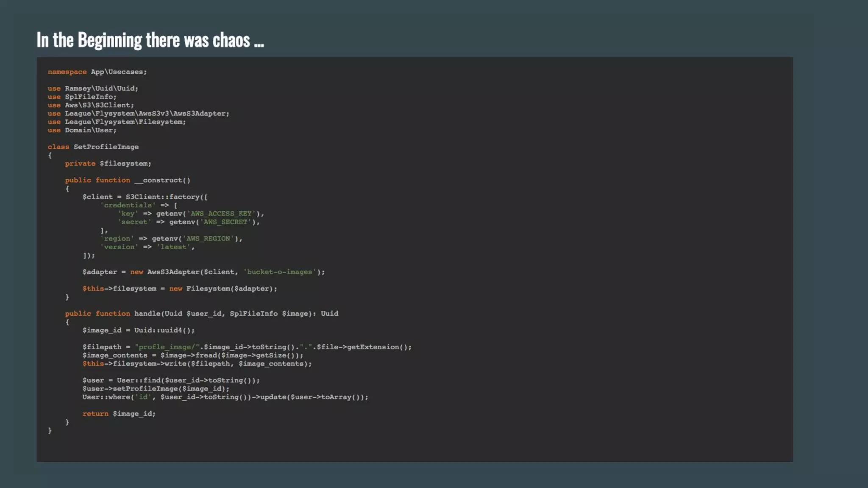
Task: Click the __construct() function declaration
Action: tap(162, 180)
